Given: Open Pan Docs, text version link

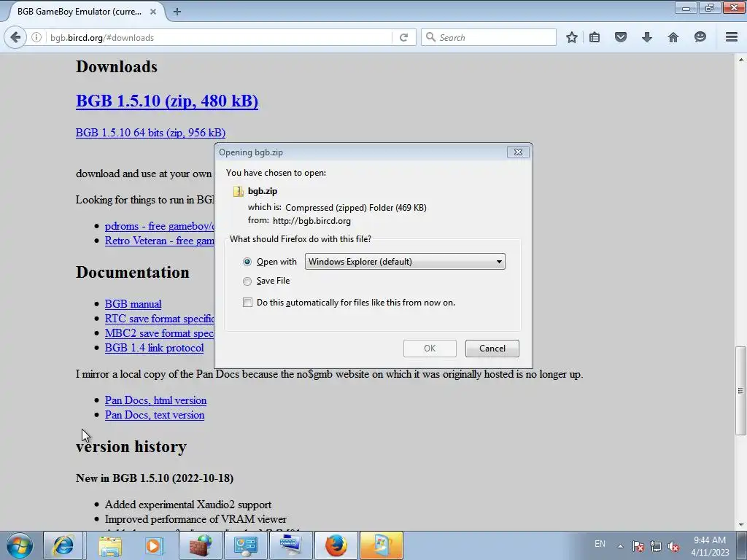Looking at the screenshot, I should pos(155,415).
